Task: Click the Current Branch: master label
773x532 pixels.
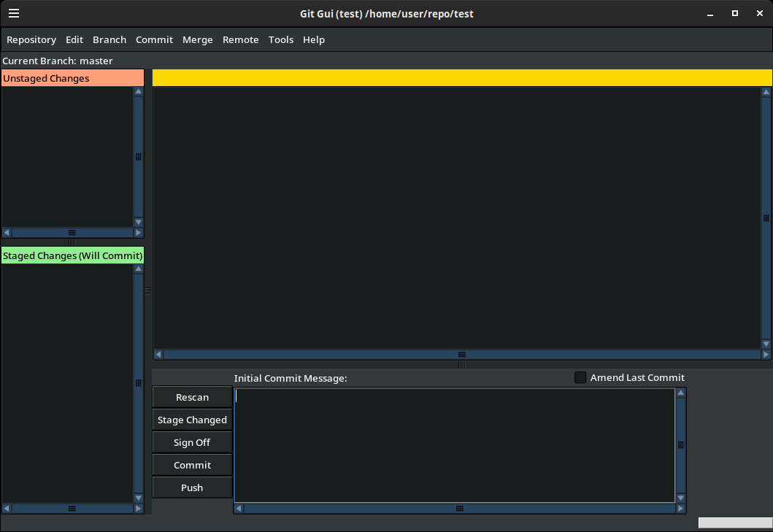Action: 58,61
